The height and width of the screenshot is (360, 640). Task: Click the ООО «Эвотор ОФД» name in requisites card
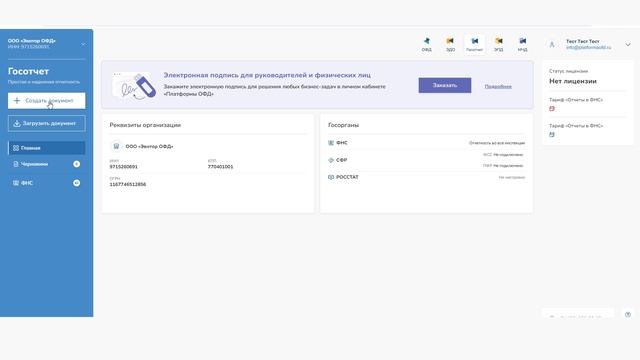149,146
